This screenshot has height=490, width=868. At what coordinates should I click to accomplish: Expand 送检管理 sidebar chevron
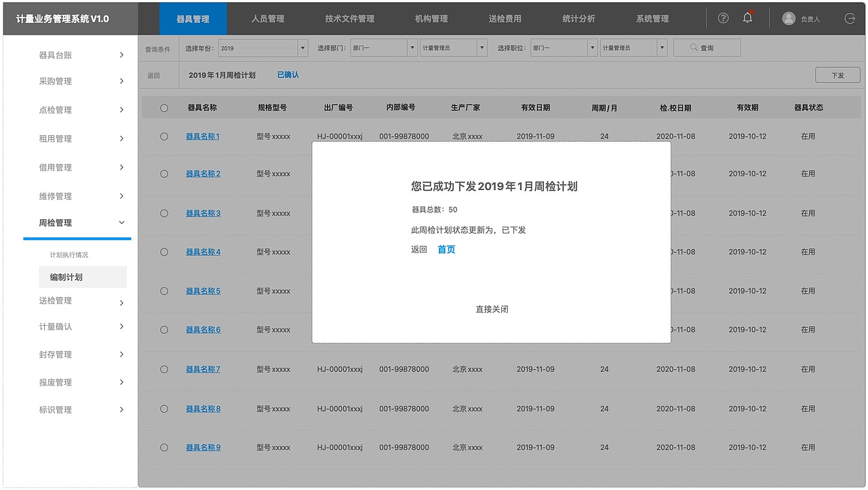click(x=121, y=303)
